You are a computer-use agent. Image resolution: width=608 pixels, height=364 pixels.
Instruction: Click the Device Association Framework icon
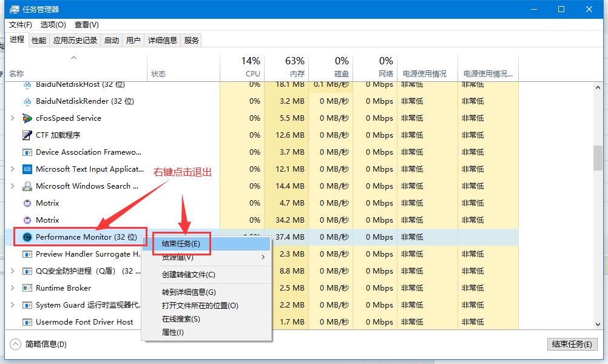click(x=27, y=152)
